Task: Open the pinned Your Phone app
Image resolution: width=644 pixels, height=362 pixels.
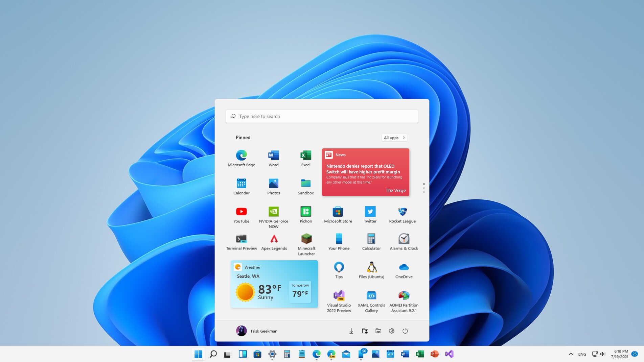Action: [x=339, y=242]
